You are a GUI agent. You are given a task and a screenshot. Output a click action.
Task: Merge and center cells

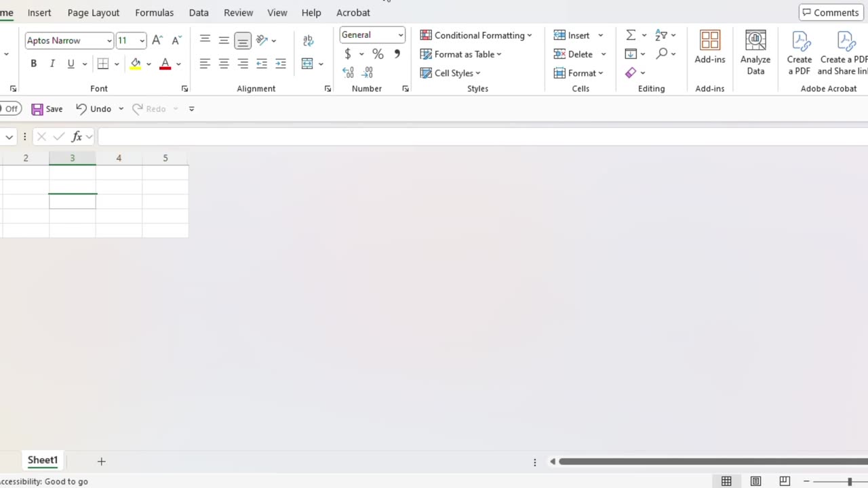[307, 64]
